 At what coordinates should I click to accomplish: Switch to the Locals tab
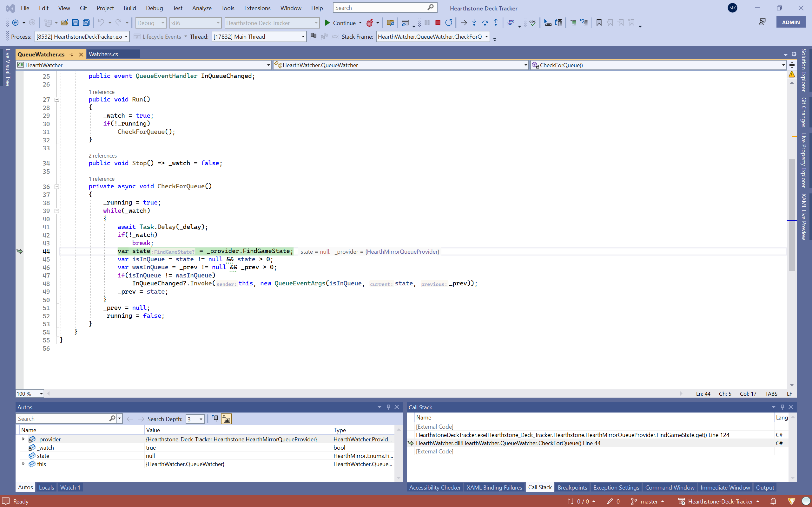tap(46, 487)
